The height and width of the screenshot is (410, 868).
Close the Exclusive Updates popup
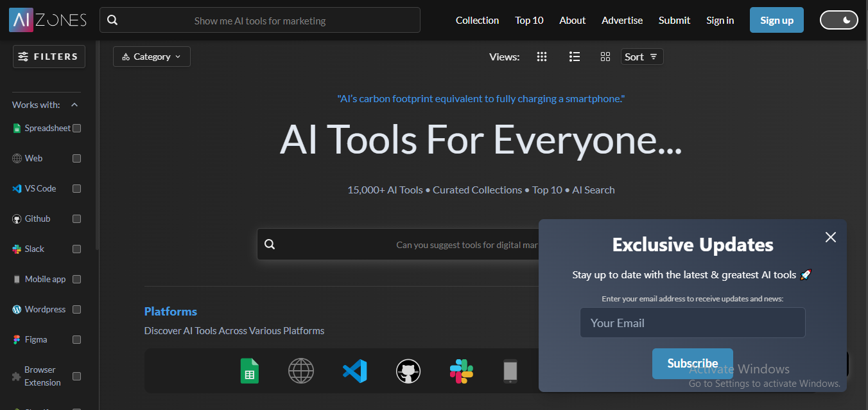click(x=831, y=237)
